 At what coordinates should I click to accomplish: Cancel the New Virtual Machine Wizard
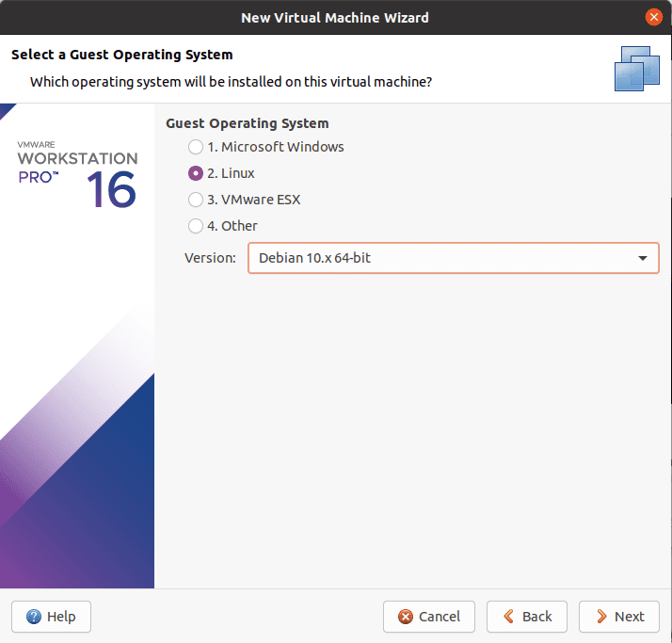429,617
